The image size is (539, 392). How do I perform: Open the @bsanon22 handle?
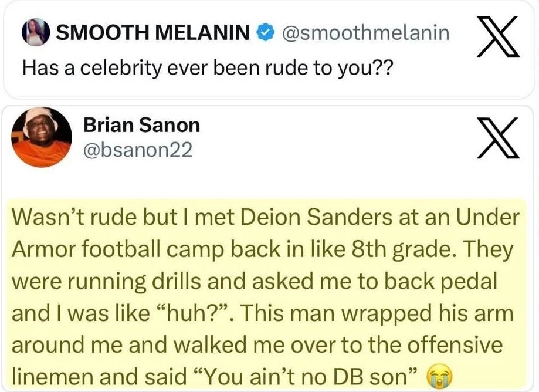click(x=138, y=150)
